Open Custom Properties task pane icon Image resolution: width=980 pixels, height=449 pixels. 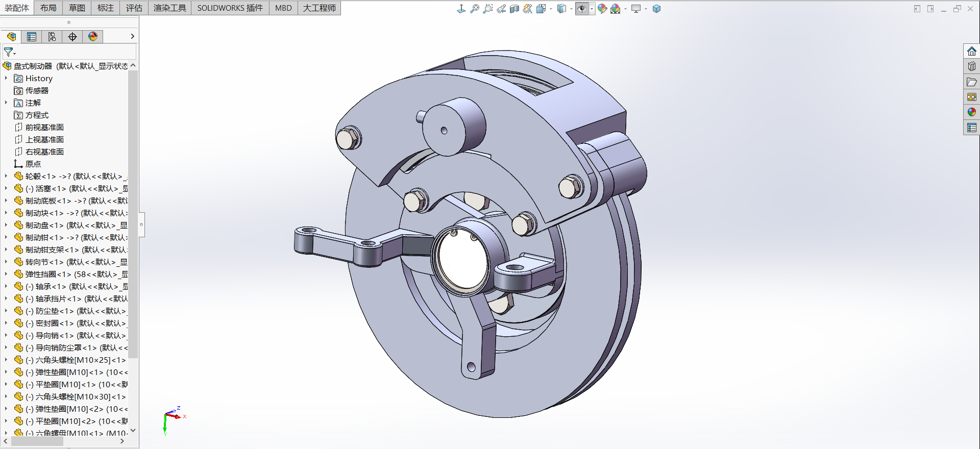click(x=971, y=127)
